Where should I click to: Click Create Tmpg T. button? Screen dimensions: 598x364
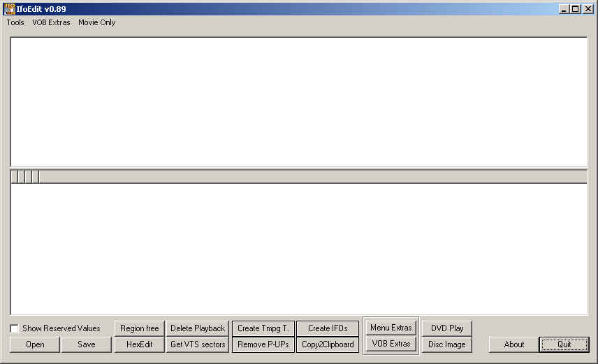(x=263, y=328)
